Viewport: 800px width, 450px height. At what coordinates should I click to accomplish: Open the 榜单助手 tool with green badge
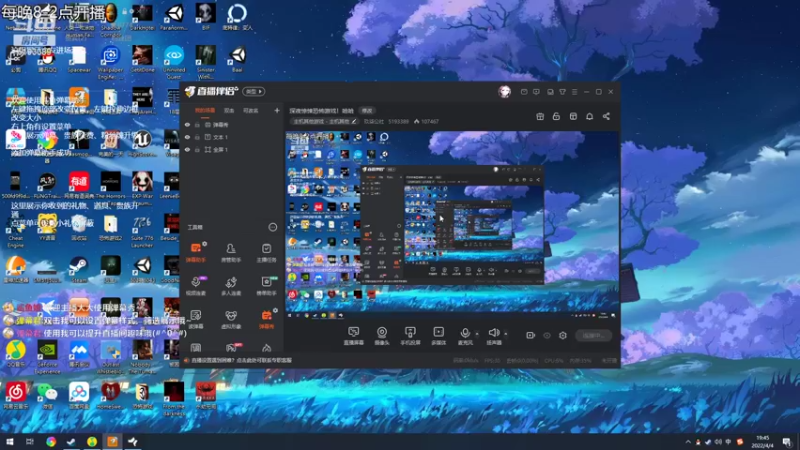click(x=266, y=286)
